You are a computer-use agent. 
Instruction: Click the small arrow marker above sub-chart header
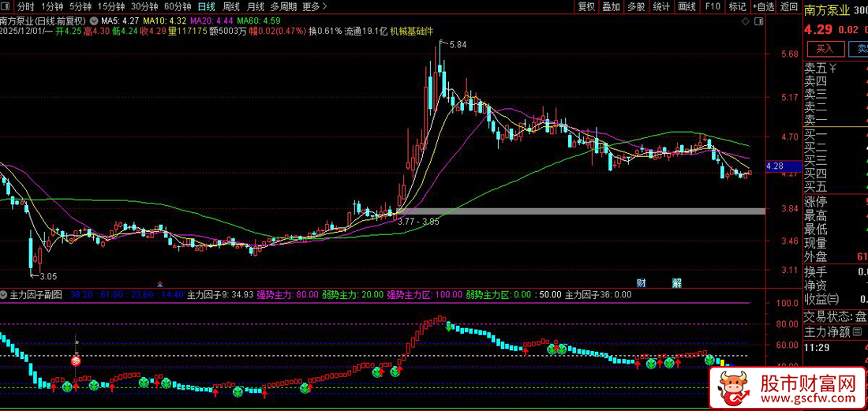160,283
